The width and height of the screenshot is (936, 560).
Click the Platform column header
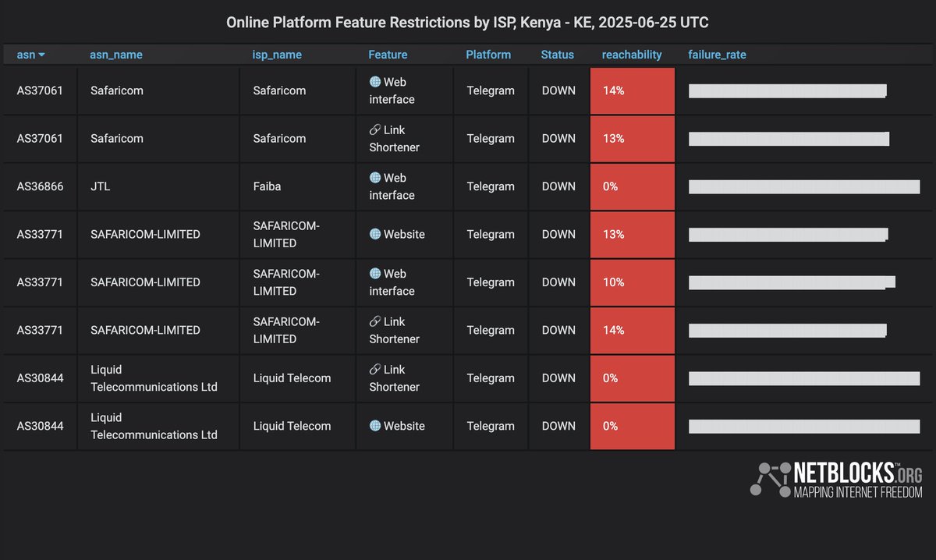click(488, 55)
